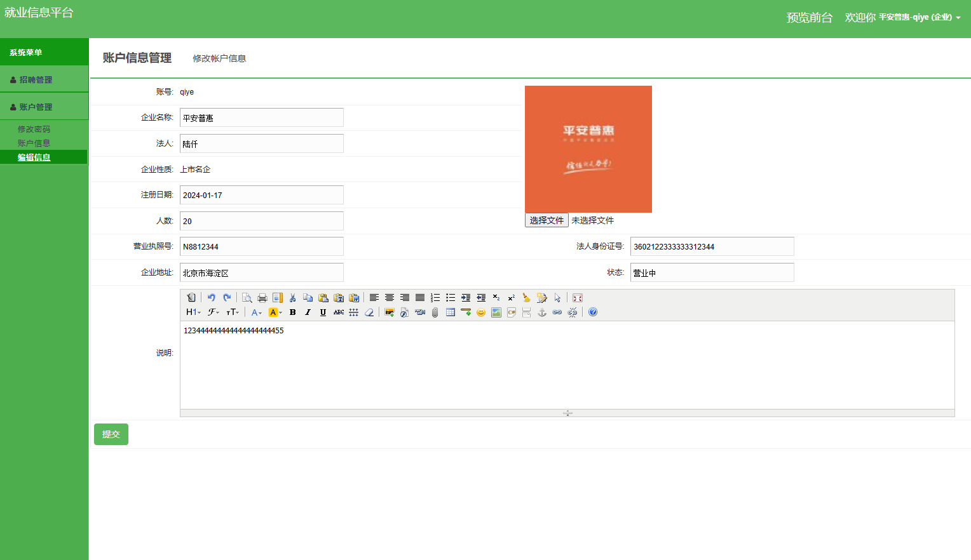Viewport: 971px width, 560px height.
Task: Open the H1 heading dropdown
Action: click(x=193, y=312)
